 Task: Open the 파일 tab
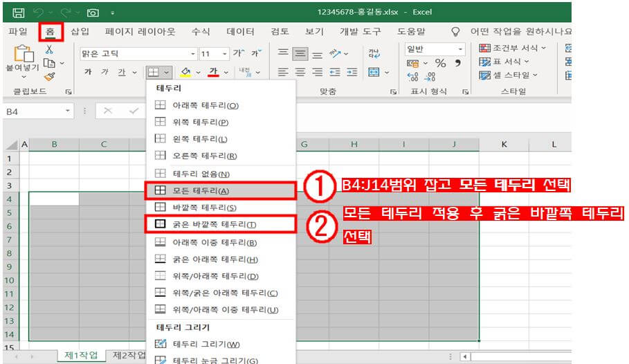pyautogui.click(x=18, y=31)
